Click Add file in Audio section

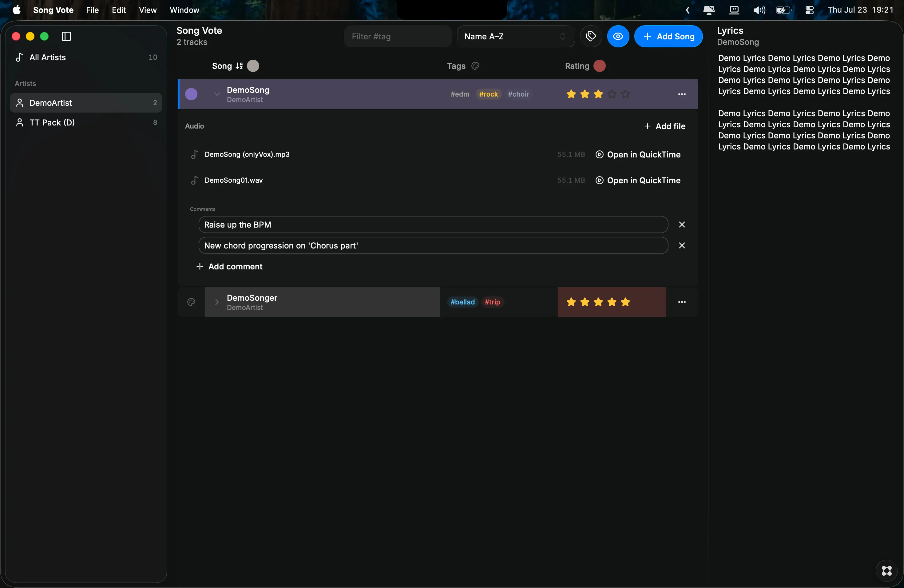665,126
